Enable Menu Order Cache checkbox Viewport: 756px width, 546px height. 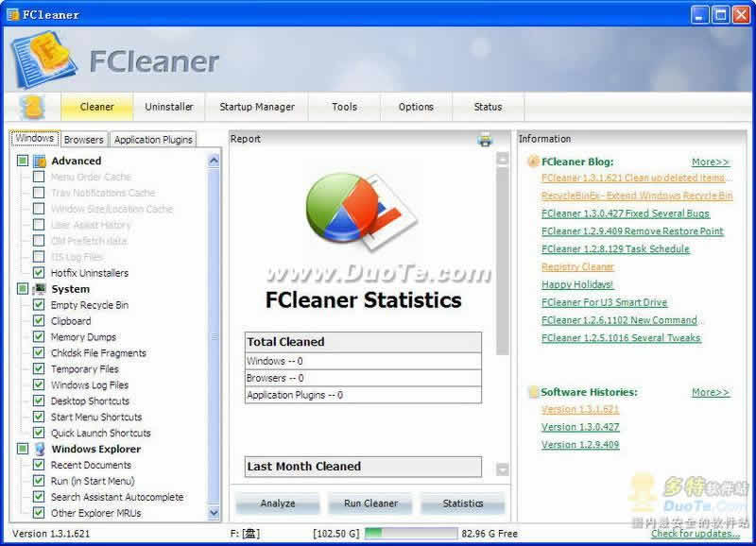pos(39,177)
